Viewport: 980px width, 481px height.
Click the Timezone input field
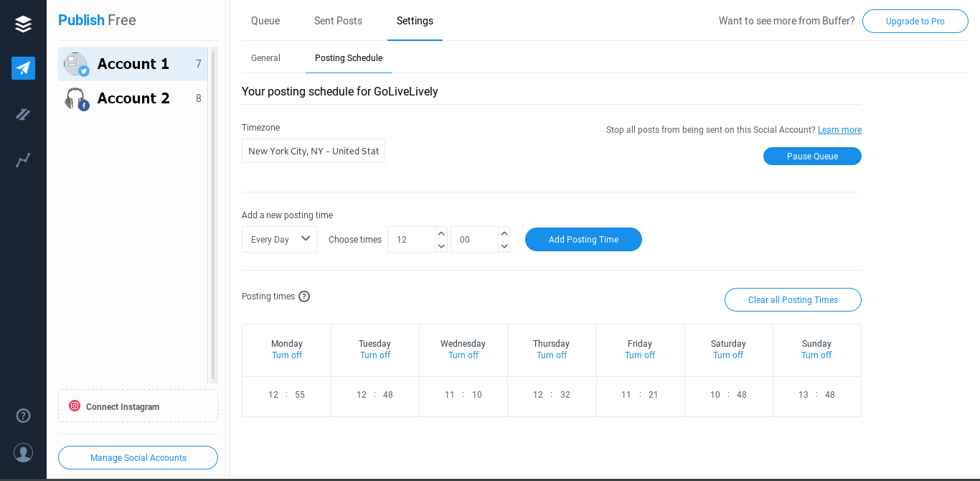tap(314, 151)
